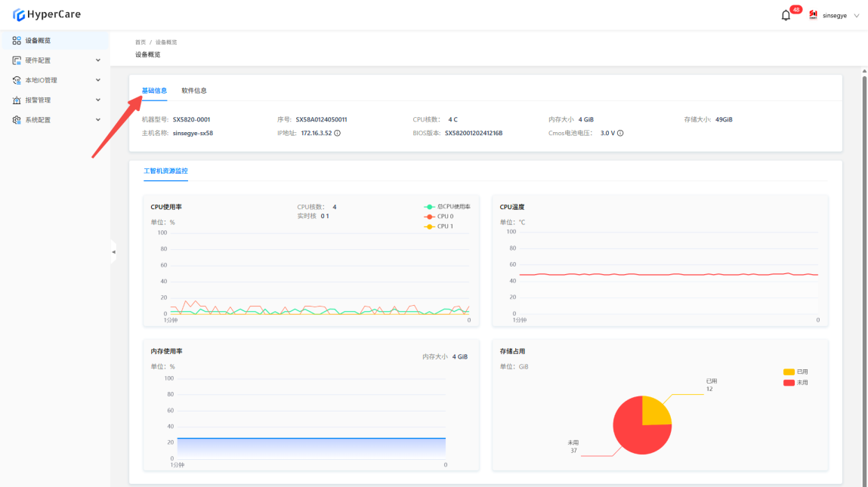
Task: Collapse sidebar using the edge handle
Action: 113,251
